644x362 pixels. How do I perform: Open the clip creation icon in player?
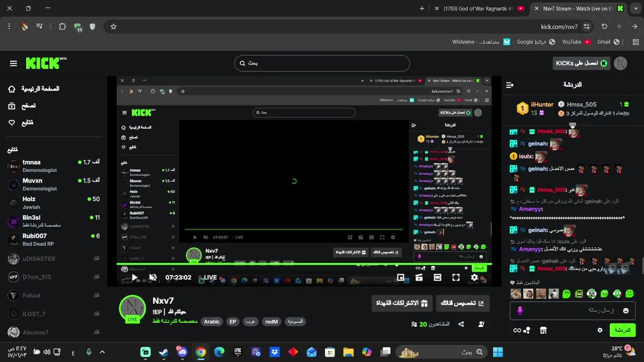(x=419, y=278)
